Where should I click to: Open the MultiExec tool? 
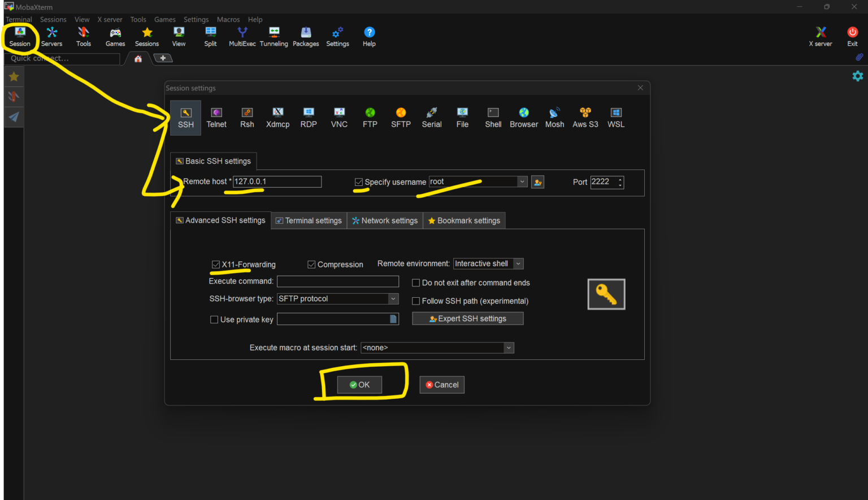pyautogui.click(x=242, y=36)
